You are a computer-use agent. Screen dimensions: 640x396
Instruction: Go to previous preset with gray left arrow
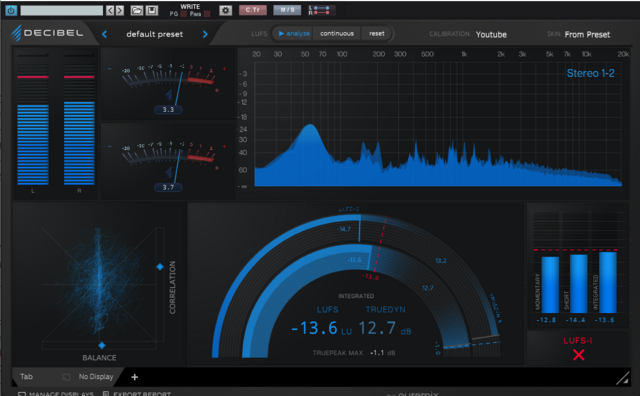click(110, 10)
